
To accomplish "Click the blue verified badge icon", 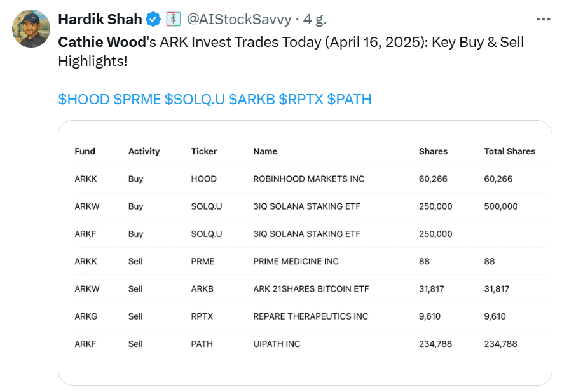I will 154,19.
